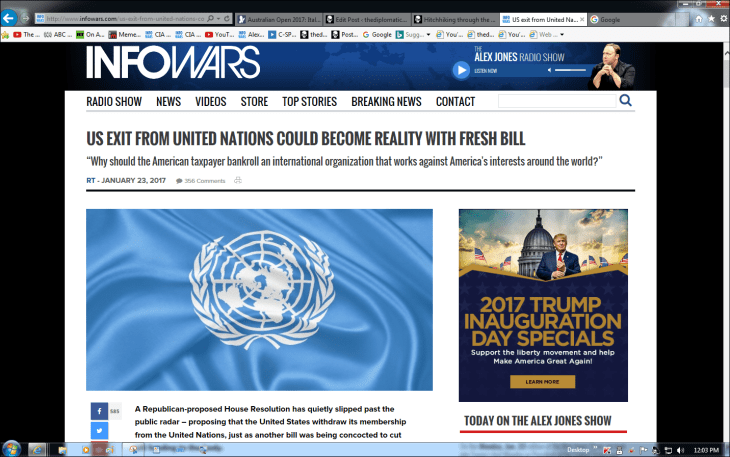
Task: Click the browser back arrow button
Action: pos(9,19)
